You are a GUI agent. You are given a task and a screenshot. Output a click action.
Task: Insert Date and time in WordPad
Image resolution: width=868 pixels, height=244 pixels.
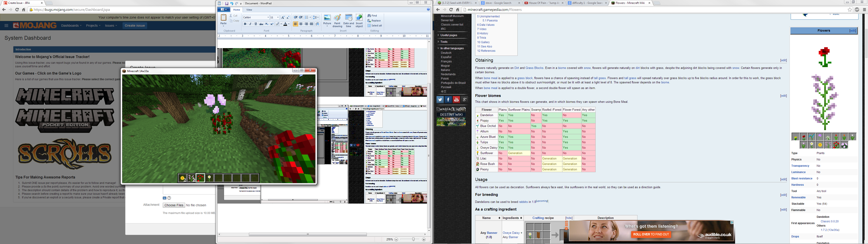pyautogui.click(x=348, y=20)
